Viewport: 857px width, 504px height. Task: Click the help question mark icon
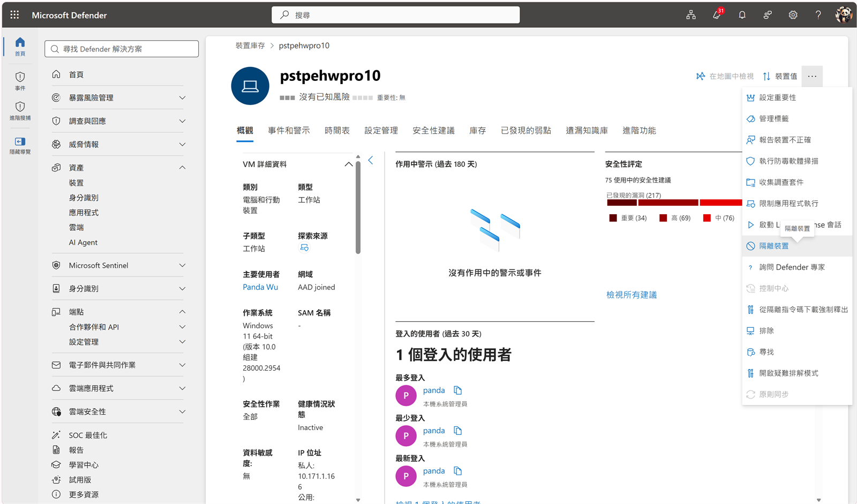point(818,15)
